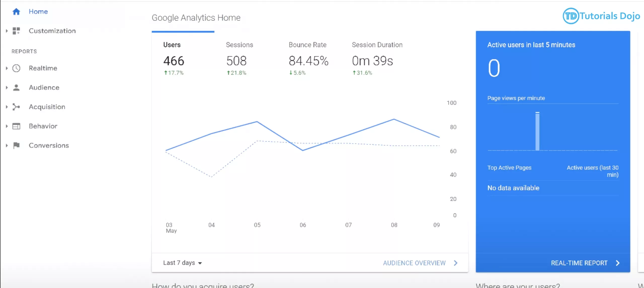This screenshot has width=644, height=288.
Task: Open the Audience reports section
Action: pos(44,87)
